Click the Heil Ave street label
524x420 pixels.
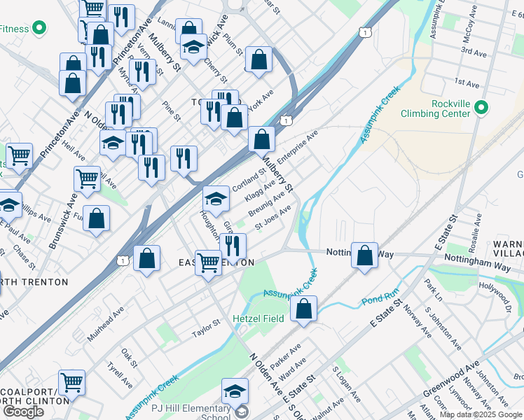click(73, 151)
